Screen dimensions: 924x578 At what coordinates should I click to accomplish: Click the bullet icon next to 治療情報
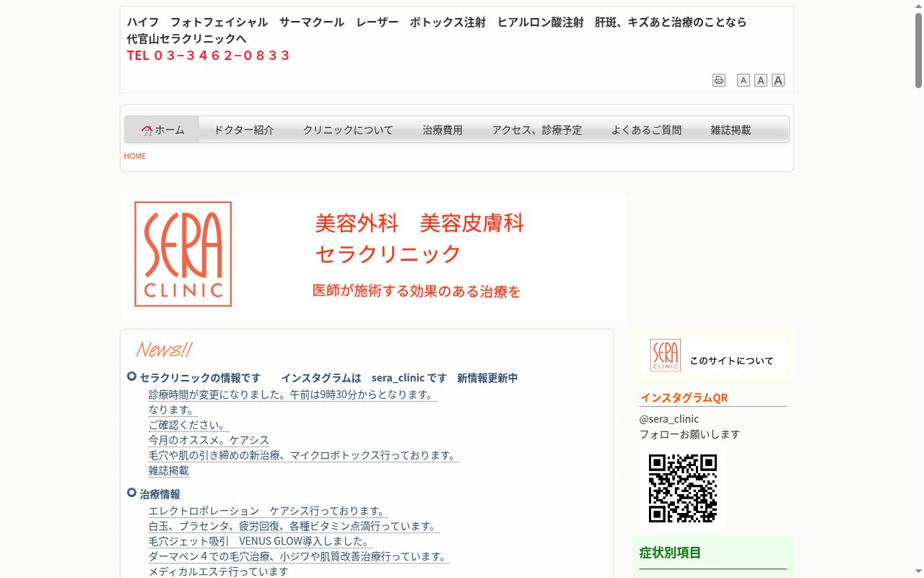(x=131, y=493)
